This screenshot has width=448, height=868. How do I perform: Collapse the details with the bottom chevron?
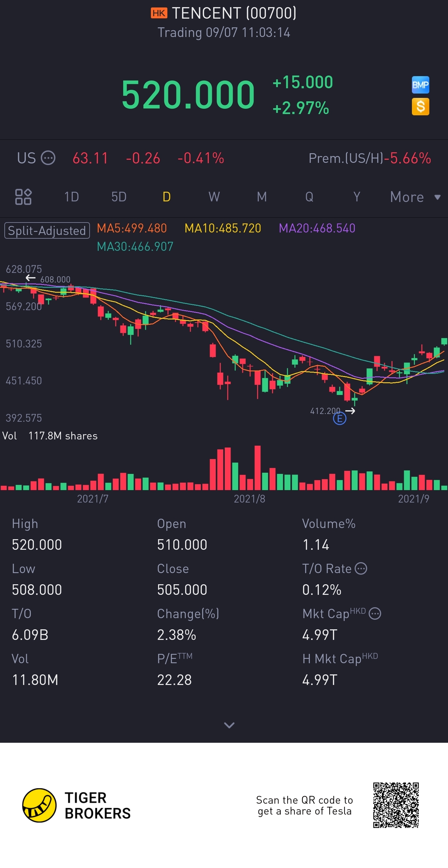[229, 725]
